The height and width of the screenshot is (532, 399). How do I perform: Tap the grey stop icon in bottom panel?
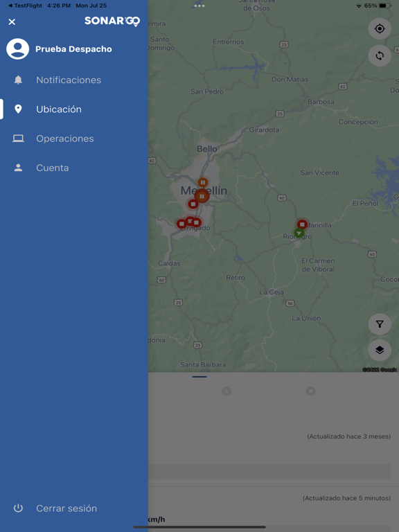310,391
